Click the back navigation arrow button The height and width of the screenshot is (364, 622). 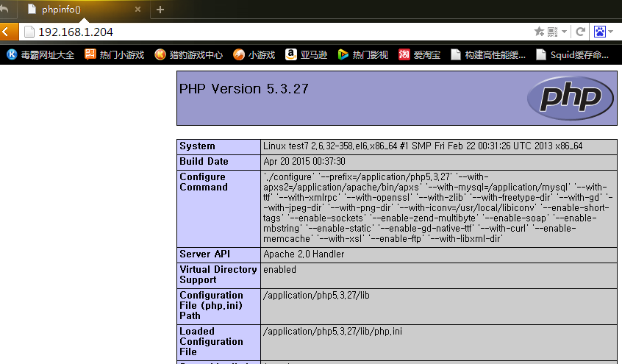[x=7, y=32]
